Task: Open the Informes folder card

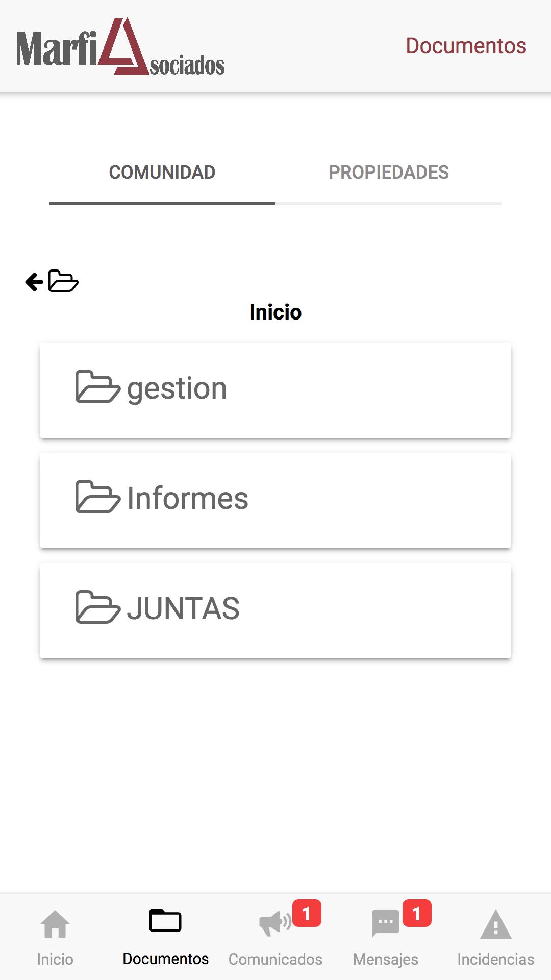Action: (275, 501)
